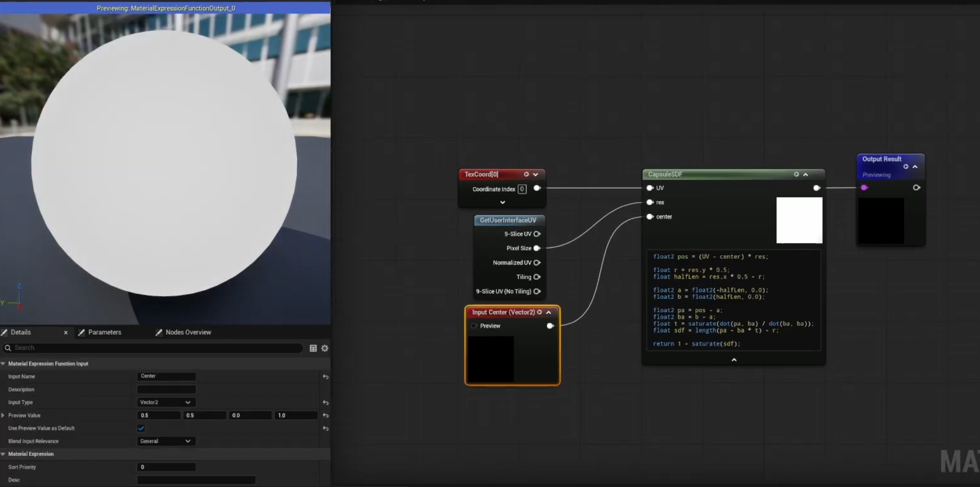This screenshot has height=487, width=980.
Task: Collapse the CapsuleSDF code with bottom chevron
Action: coord(734,360)
